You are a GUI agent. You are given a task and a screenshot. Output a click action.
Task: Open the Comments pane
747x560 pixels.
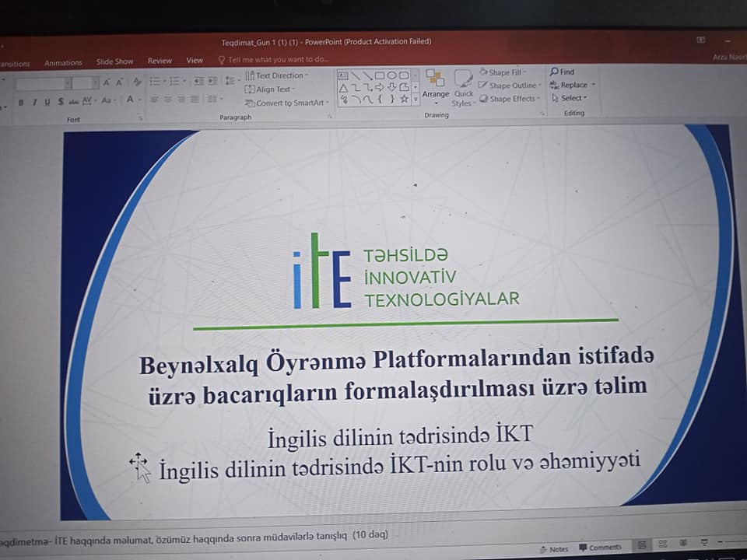click(600, 547)
